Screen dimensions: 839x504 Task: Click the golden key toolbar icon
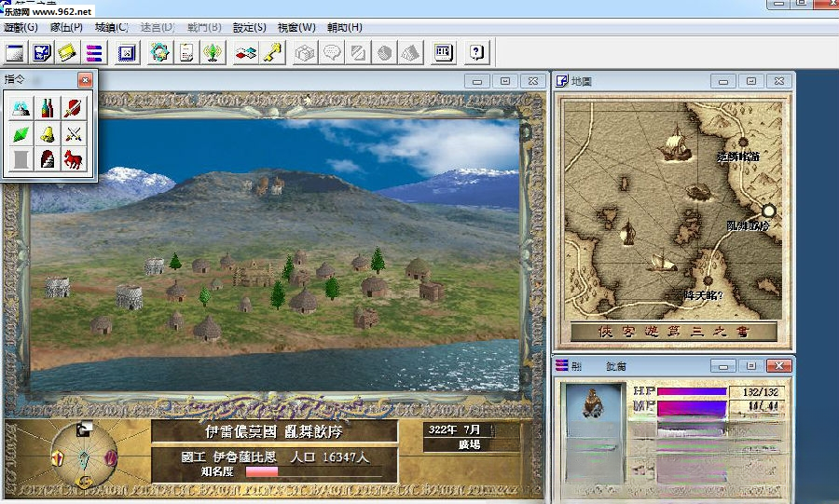click(272, 52)
